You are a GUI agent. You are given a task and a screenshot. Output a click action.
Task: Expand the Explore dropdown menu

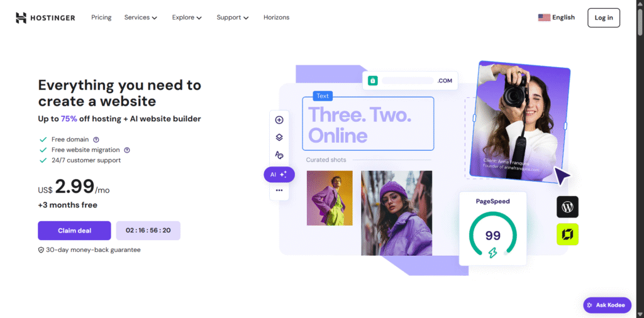pos(187,18)
